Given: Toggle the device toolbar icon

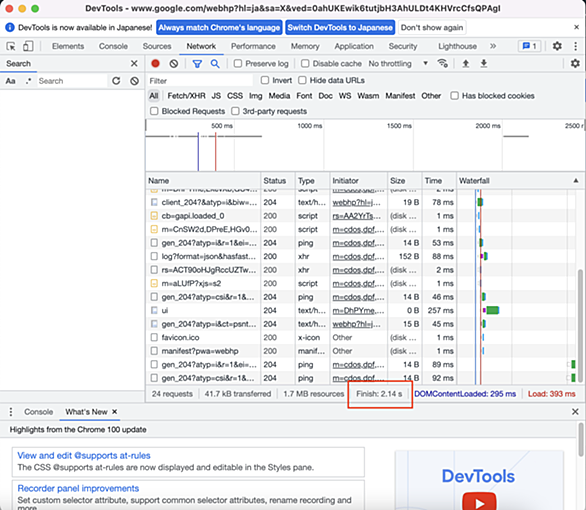Looking at the screenshot, I should click(28, 46).
